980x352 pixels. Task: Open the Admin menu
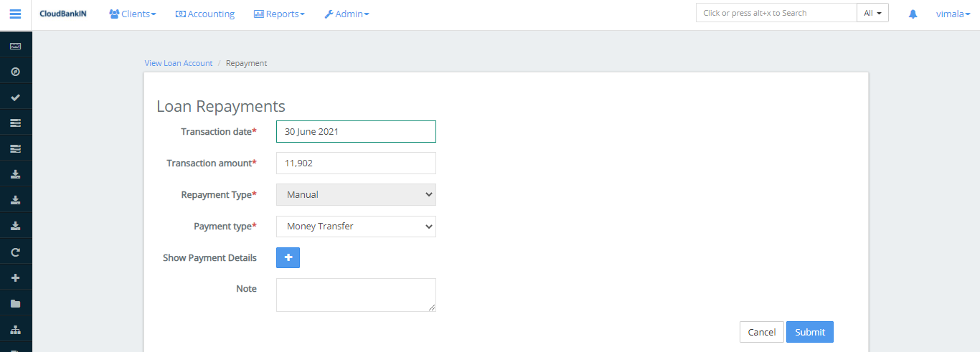[347, 14]
